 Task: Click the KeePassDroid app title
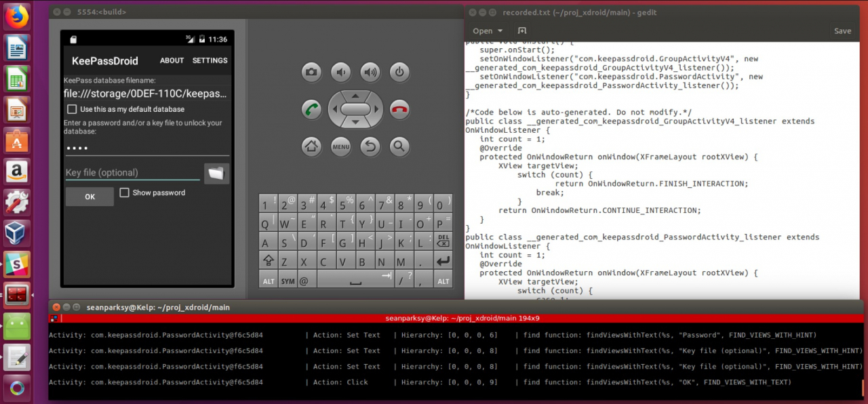pyautogui.click(x=105, y=61)
